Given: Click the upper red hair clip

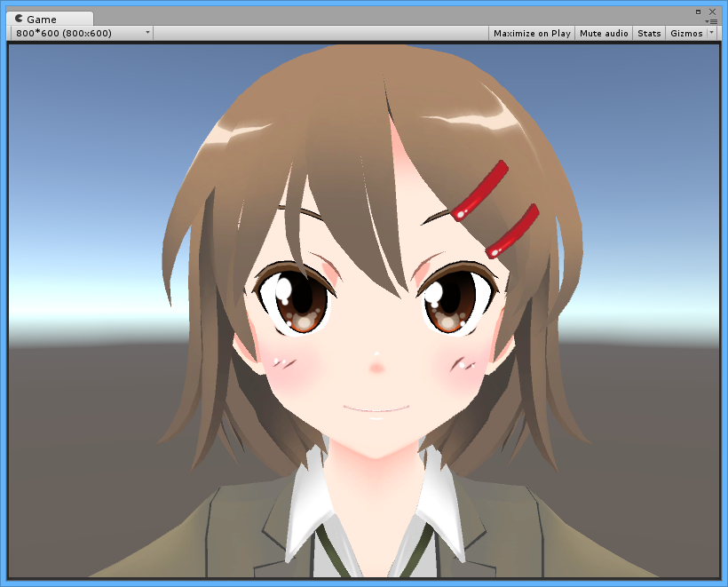Looking at the screenshot, I should [x=479, y=190].
